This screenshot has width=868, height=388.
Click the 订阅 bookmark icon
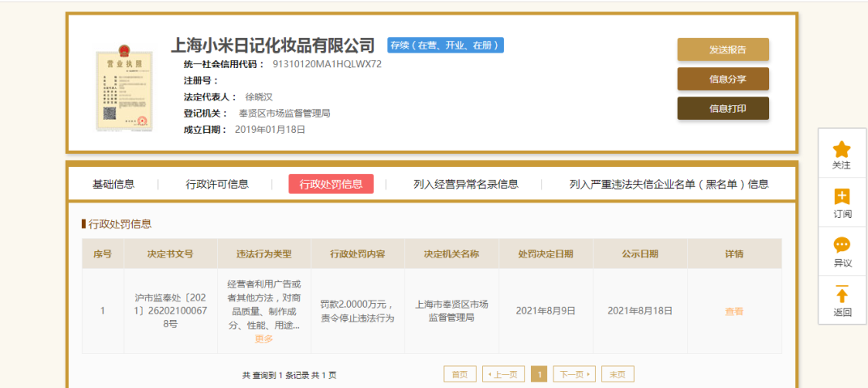842,197
